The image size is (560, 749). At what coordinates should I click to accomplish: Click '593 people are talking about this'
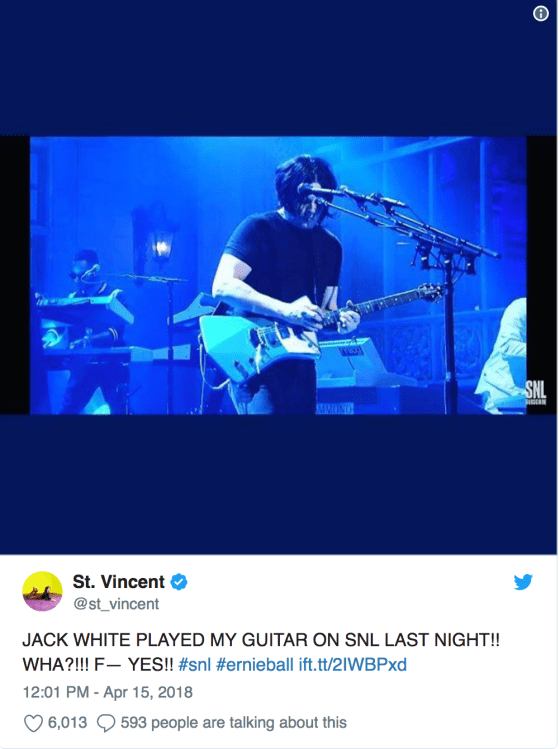(234, 723)
